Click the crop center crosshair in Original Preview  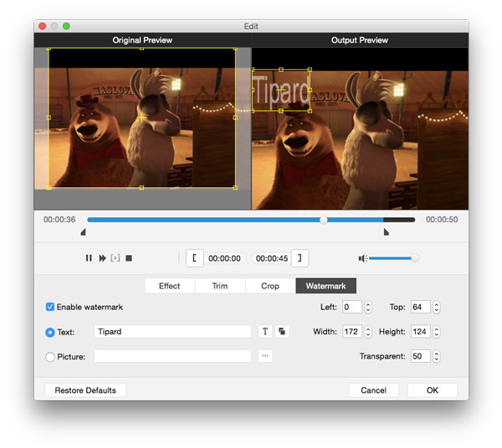(x=141, y=118)
